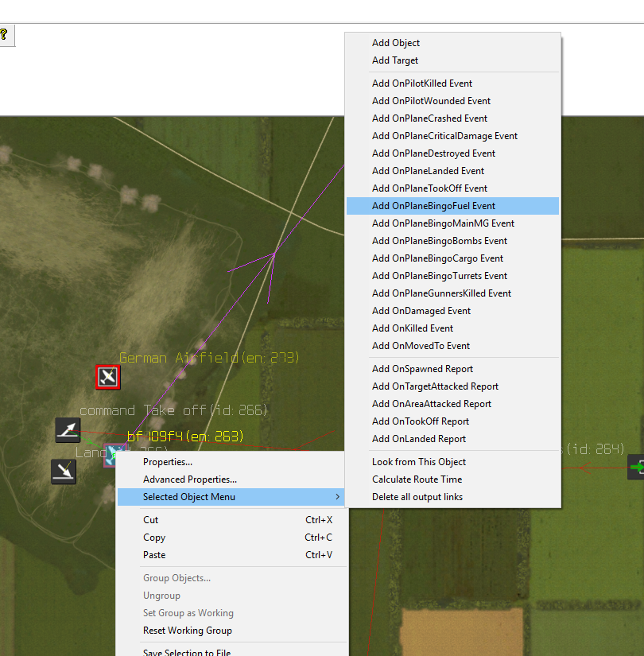Image resolution: width=644 pixels, height=656 pixels.
Task: Choose Paste in context menu
Action: pos(231,555)
